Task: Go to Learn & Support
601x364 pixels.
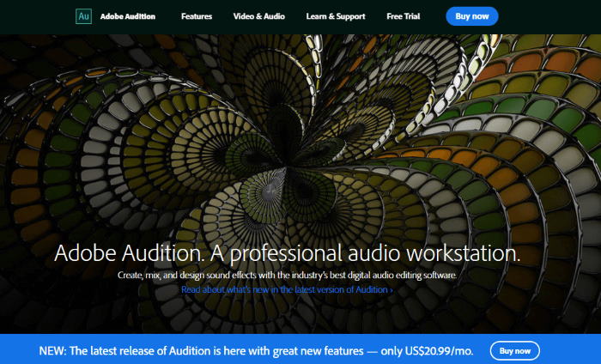Action: click(x=336, y=16)
